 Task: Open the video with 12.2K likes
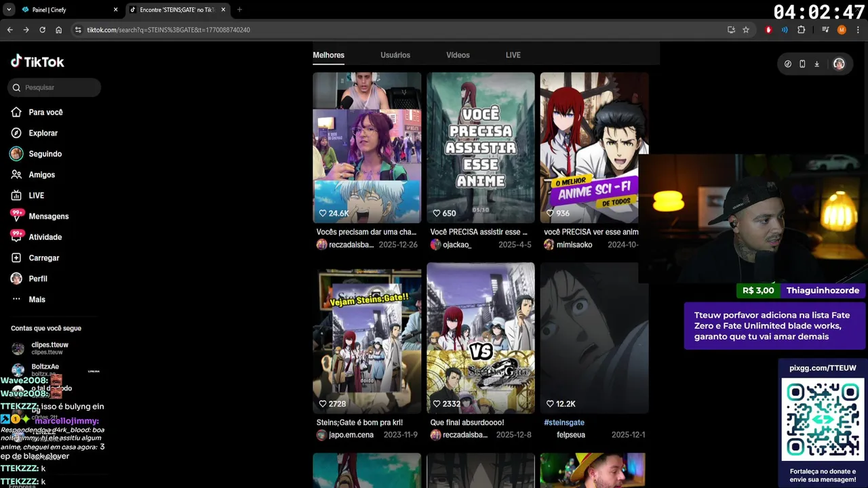coord(594,338)
